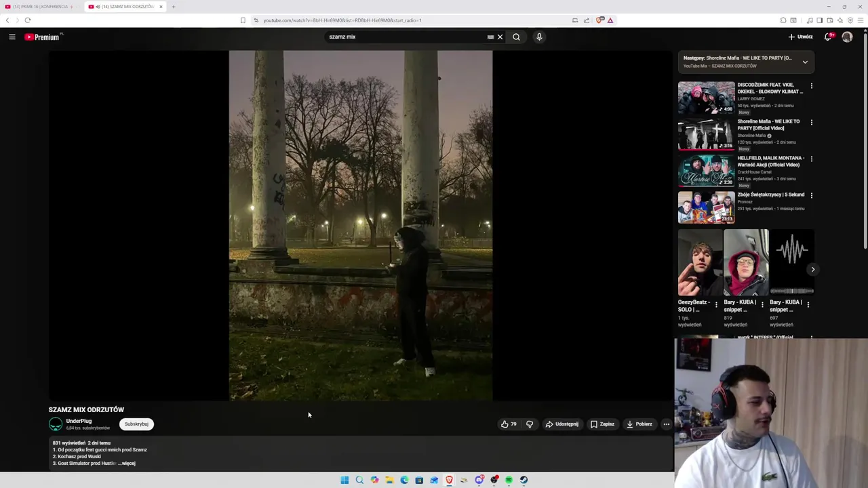Share video via Udostępnij button
Viewport: 868px width, 488px height.
[562, 424]
